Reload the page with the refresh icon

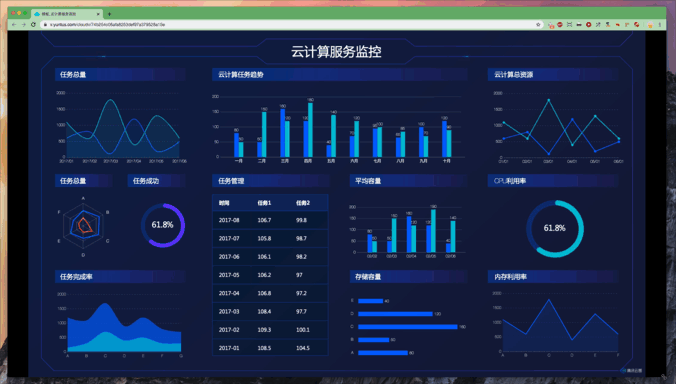pyautogui.click(x=33, y=25)
